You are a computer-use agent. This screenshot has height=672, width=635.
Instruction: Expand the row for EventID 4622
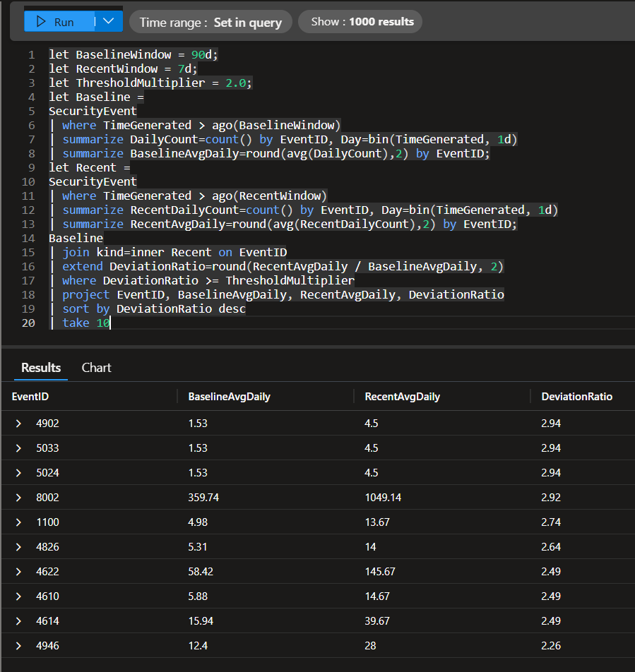(18, 572)
